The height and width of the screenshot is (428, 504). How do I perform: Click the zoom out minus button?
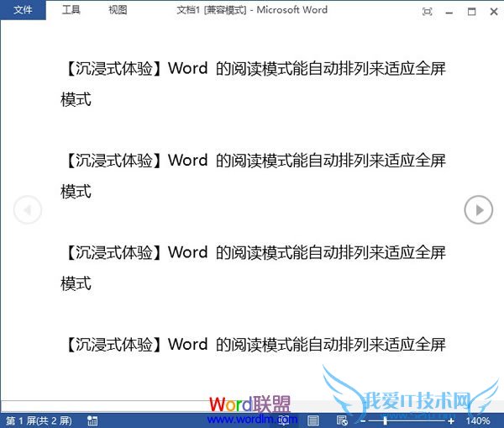(363, 421)
